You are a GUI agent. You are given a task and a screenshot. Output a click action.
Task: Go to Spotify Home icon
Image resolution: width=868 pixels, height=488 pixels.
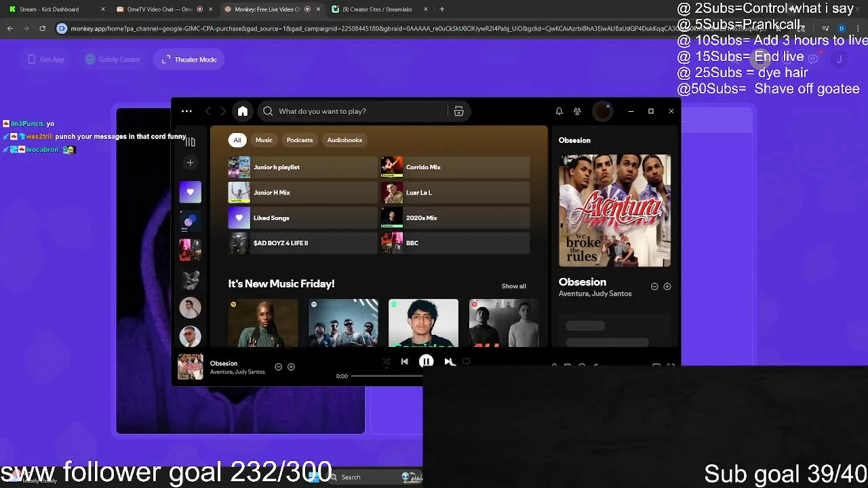[243, 111]
